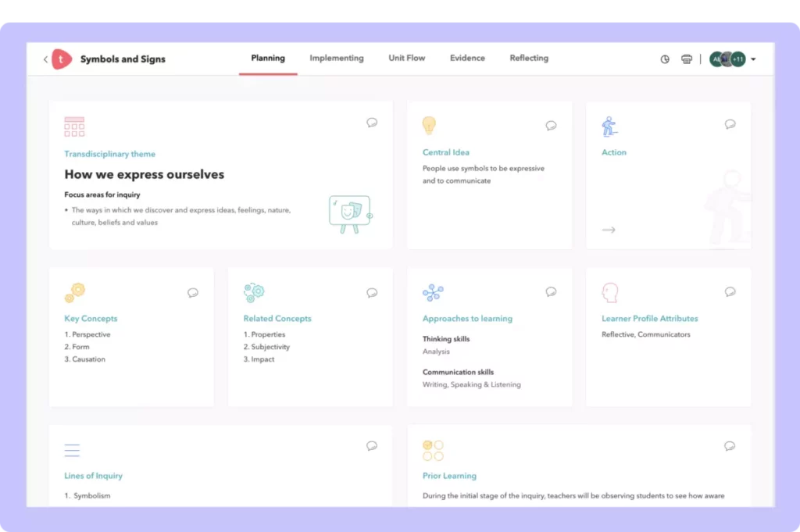This screenshot has width=800, height=532.
Task: Click the +11 collaborators avatar
Action: [x=737, y=59]
